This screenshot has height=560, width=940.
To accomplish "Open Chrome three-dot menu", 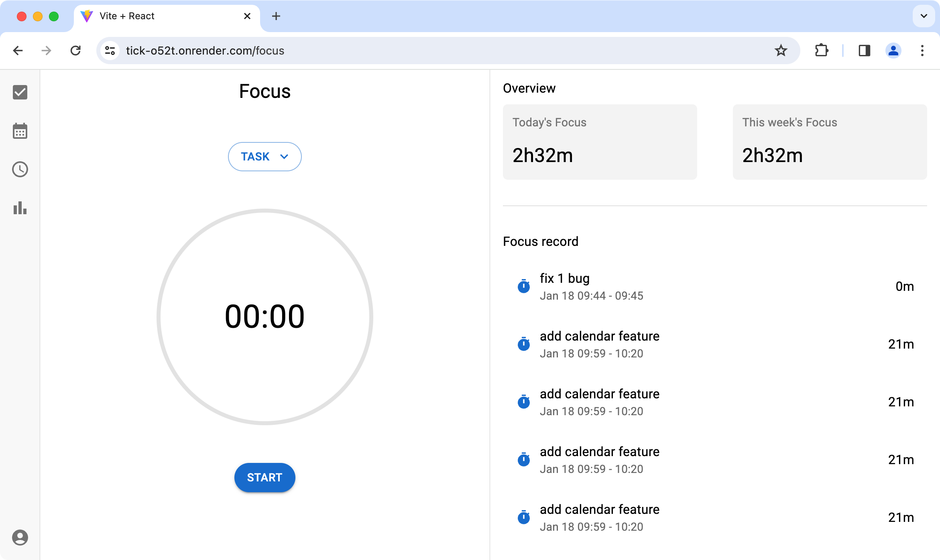I will coord(922,51).
